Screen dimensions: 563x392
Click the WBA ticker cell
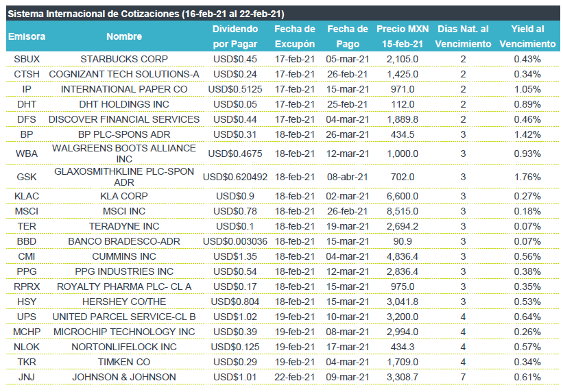[x=27, y=154]
